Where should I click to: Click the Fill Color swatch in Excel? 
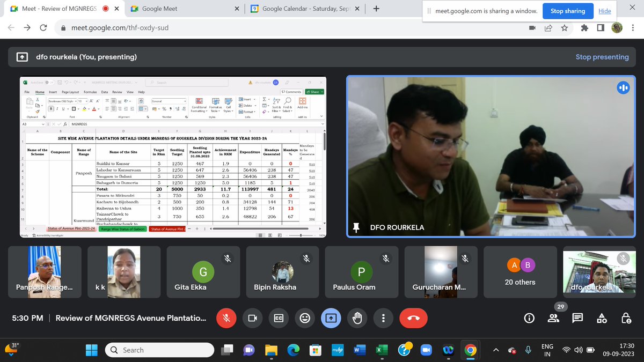pos(84,109)
